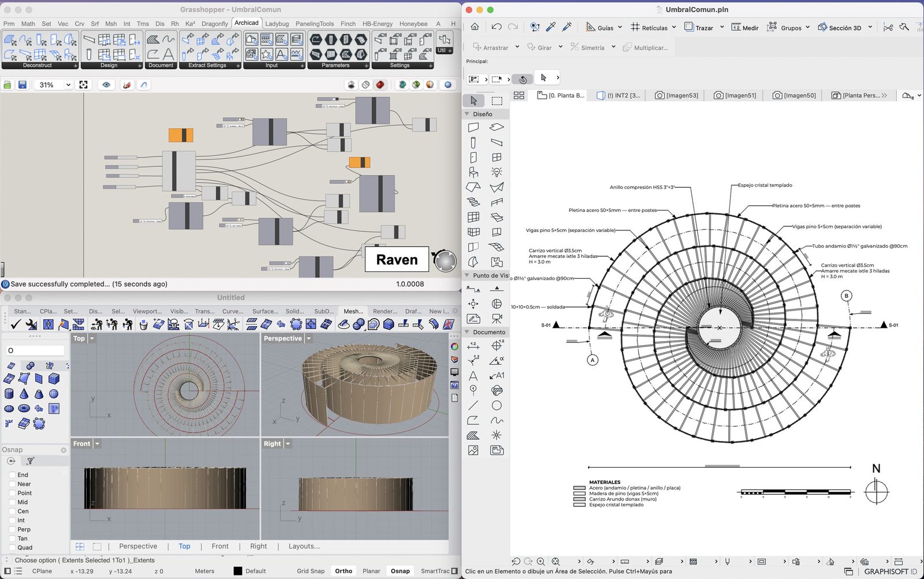
Task: Toggle Ortho in Rhino status bar
Action: 344,571
